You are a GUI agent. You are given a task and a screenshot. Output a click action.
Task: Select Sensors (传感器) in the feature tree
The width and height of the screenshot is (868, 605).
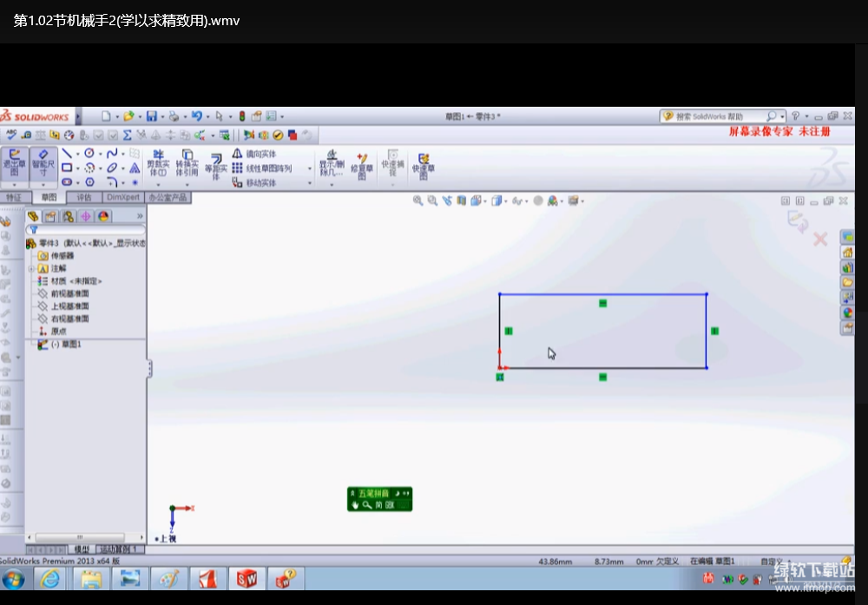coord(56,256)
